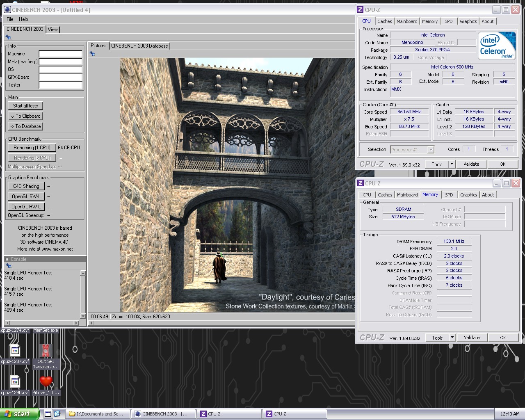The width and height of the screenshot is (525, 420).
Task: Click the pin icon under the Pictures tab
Action: pos(92,54)
